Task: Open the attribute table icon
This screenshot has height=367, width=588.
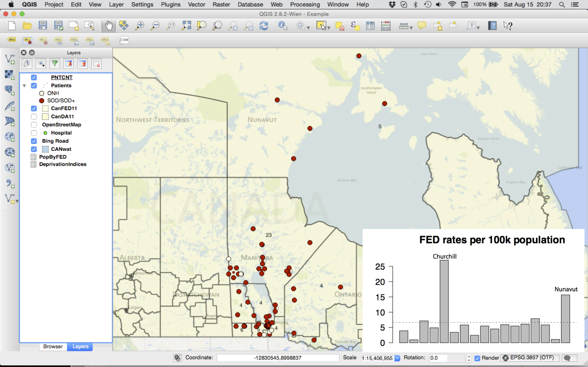Action: pos(370,25)
